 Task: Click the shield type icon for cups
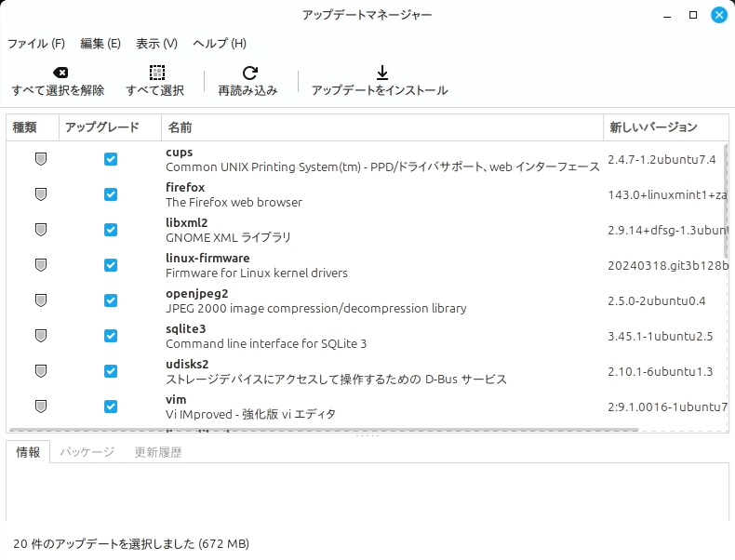40,159
